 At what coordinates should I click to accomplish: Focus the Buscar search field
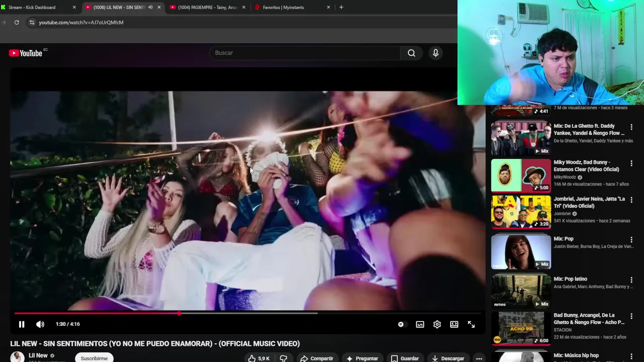tap(305, 53)
